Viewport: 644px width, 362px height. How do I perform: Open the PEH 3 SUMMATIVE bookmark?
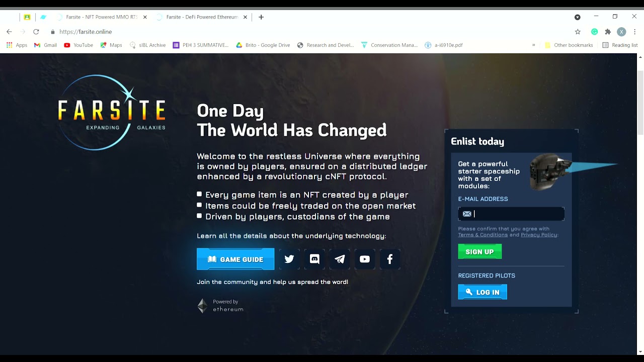[x=201, y=45]
